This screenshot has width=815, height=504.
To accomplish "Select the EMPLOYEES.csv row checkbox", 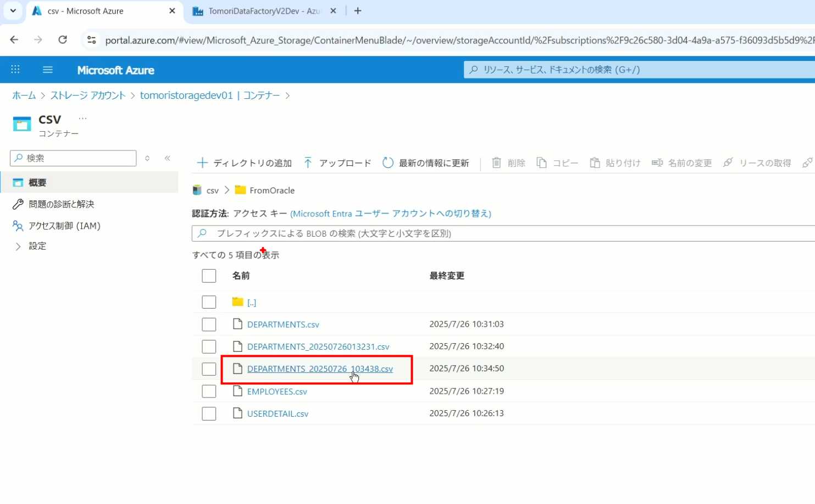I will tap(209, 391).
